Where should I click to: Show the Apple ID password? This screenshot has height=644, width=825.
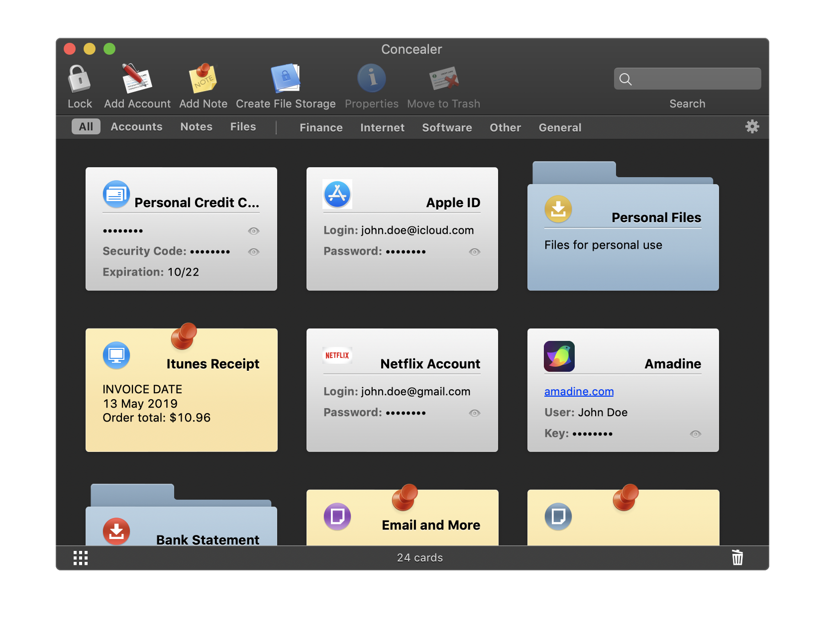(475, 252)
